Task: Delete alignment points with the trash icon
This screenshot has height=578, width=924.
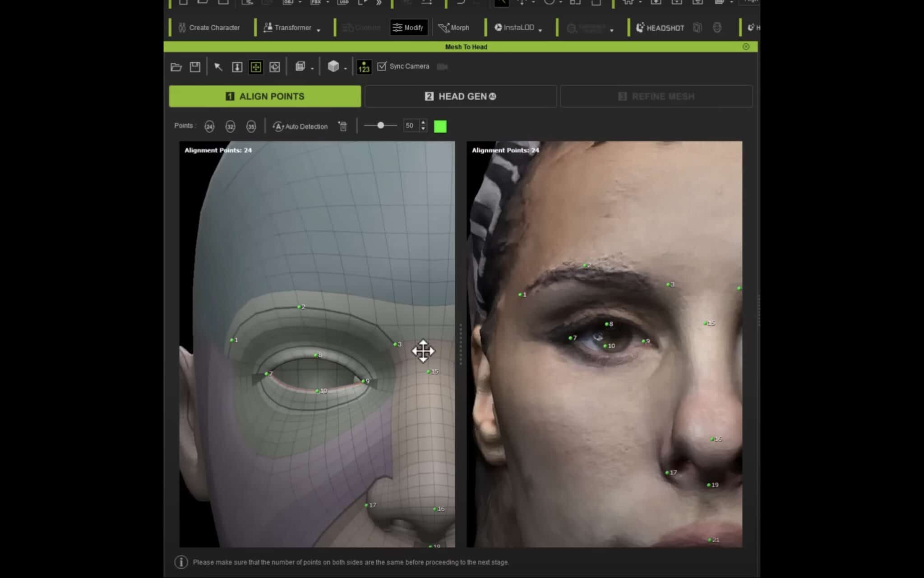Action: tap(343, 126)
